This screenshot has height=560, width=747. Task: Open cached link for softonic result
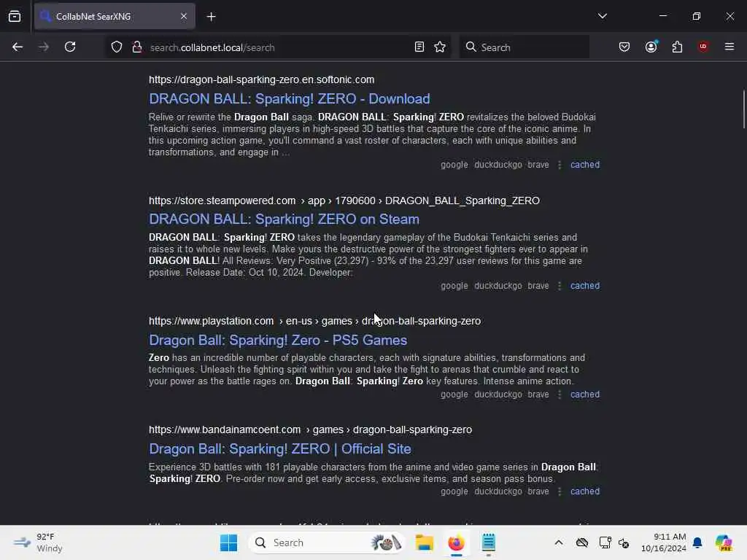pos(584,165)
